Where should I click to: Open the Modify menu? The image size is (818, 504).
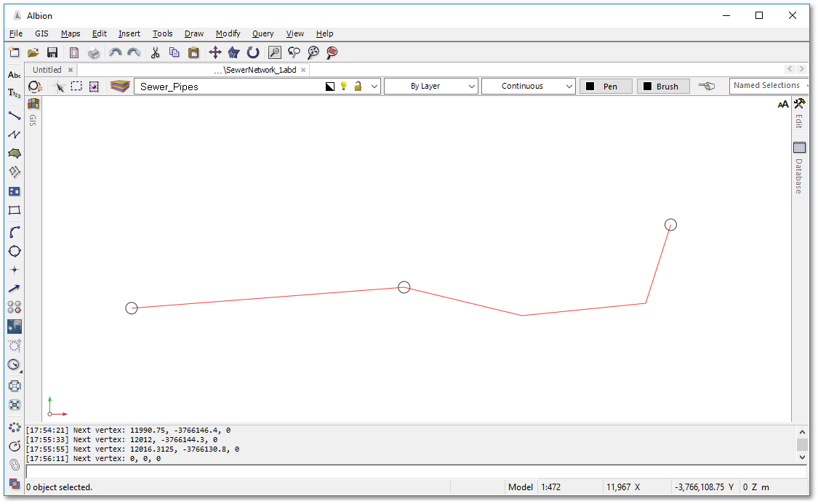[228, 33]
